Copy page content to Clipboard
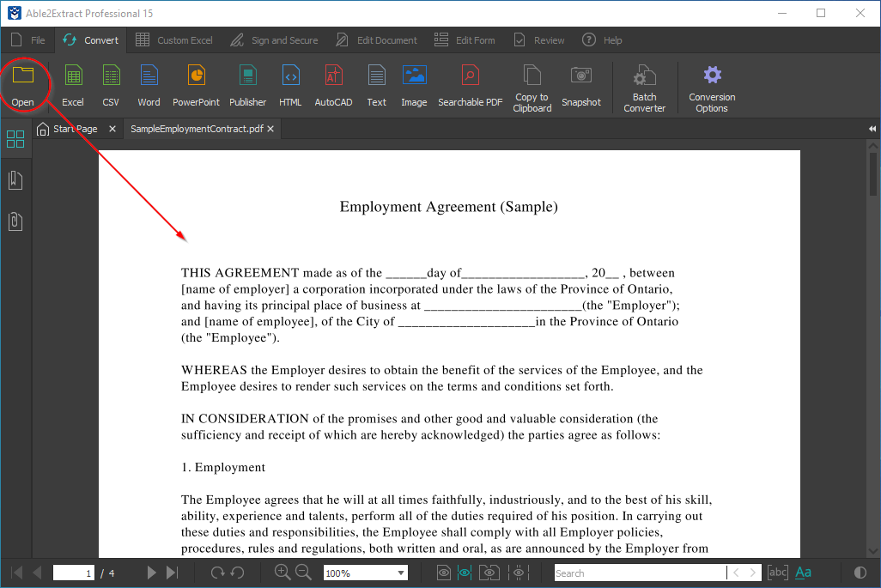Image resolution: width=881 pixels, height=588 pixels. [532, 86]
